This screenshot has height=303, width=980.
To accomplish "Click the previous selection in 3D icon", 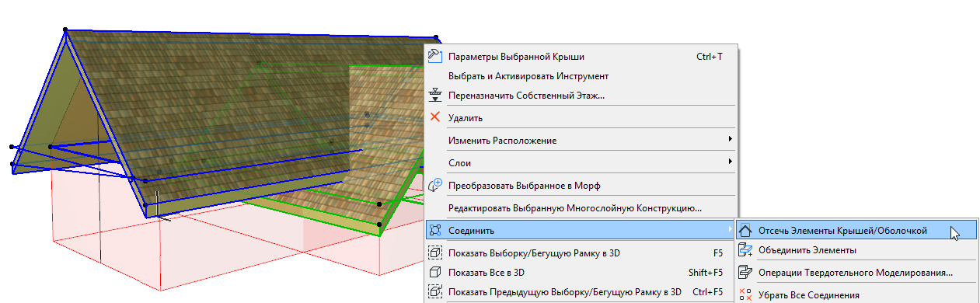I will [435, 293].
